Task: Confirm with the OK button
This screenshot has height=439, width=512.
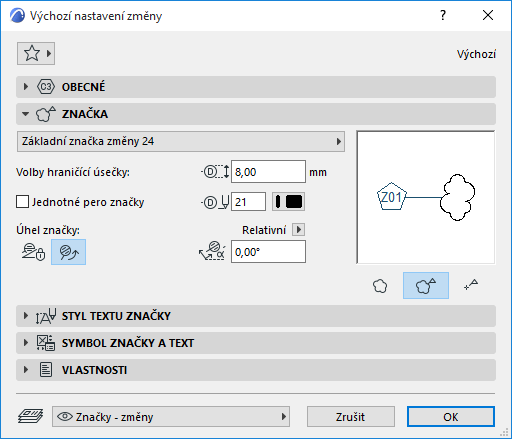Action: click(451, 417)
